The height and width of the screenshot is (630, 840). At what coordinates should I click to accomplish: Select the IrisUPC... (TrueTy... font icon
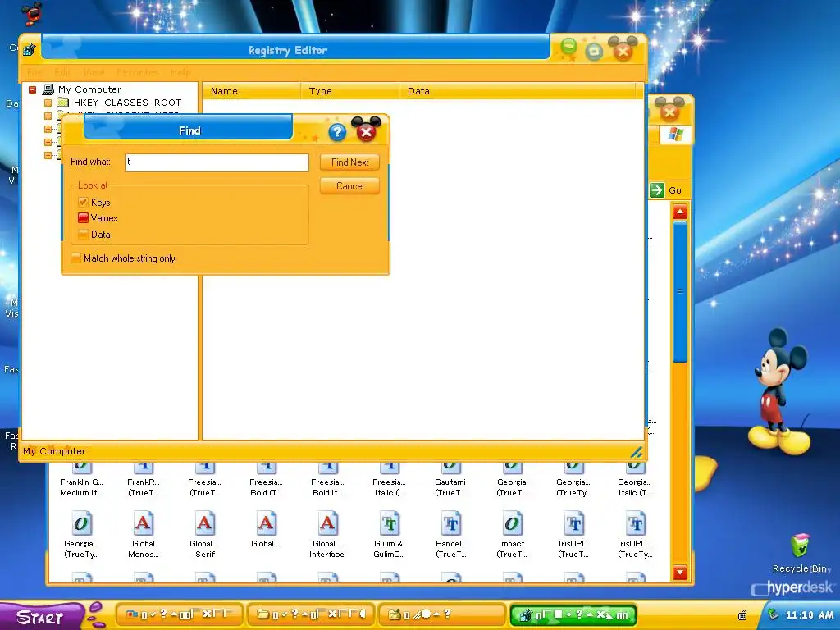click(636, 523)
